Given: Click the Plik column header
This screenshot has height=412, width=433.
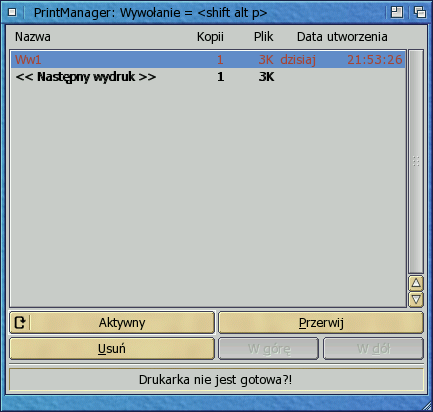Looking at the screenshot, I should pyautogui.click(x=263, y=37).
